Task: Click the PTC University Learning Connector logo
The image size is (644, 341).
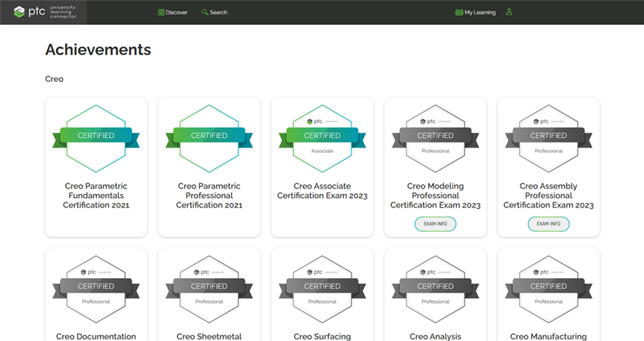Action: [45, 12]
